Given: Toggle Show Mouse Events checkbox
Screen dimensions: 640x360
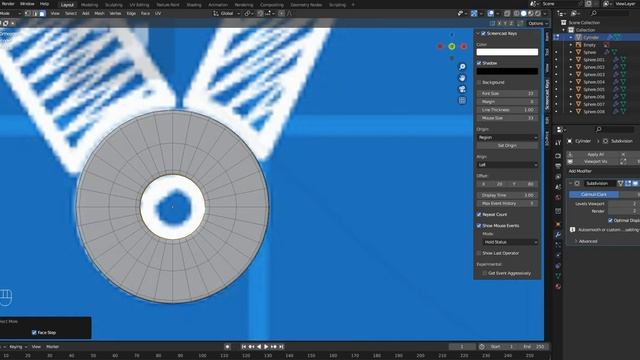Looking at the screenshot, I should [x=479, y=226].
